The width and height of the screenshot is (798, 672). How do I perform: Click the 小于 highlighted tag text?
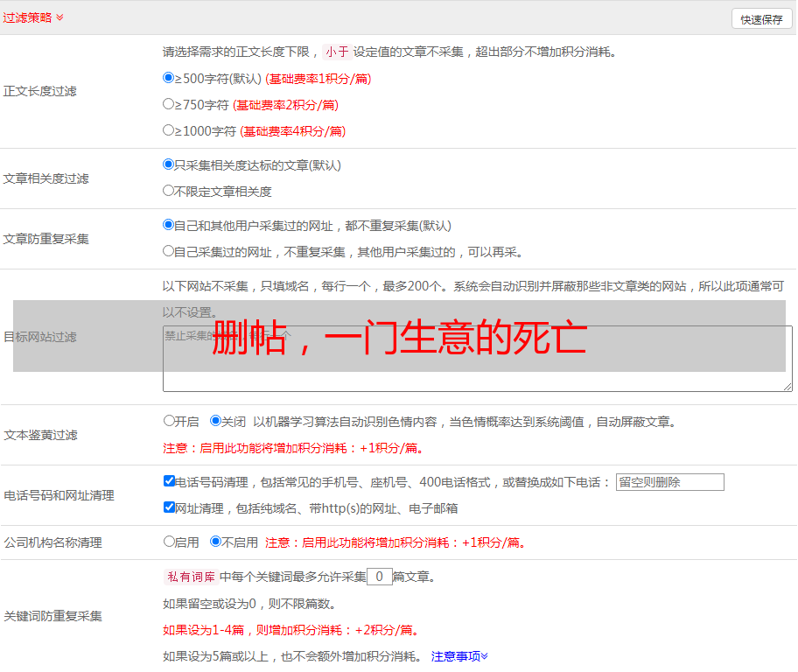tap(338, 52)
